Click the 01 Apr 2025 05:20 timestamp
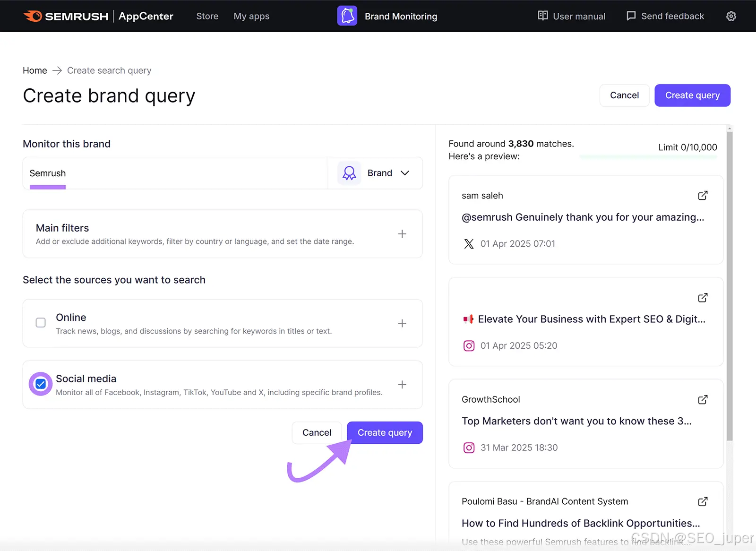 pyautogui.click(x=519, y=346)
